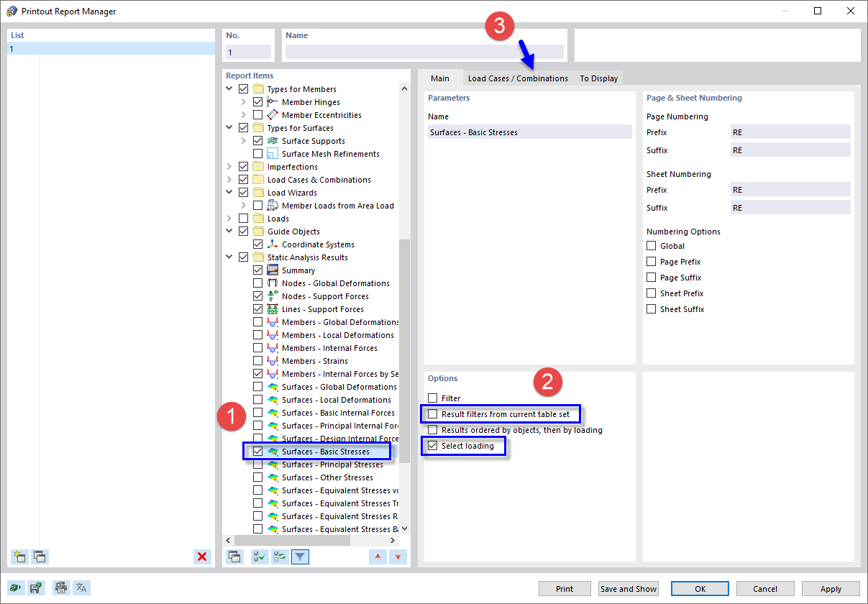Expand the Loads folder in the tree
This screenshot has width=868, height=604.
[x=229, y=218]
